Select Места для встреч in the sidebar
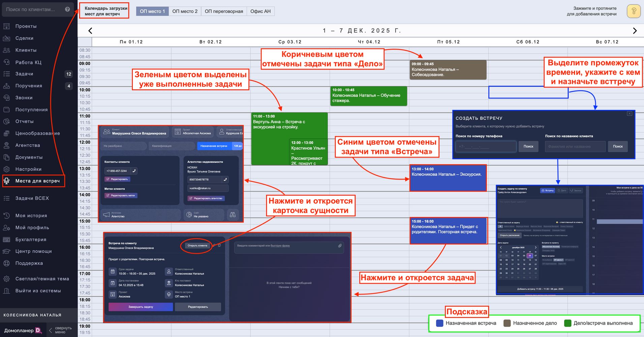This screenshot has width=644, height=337. [x=37, y=181]
